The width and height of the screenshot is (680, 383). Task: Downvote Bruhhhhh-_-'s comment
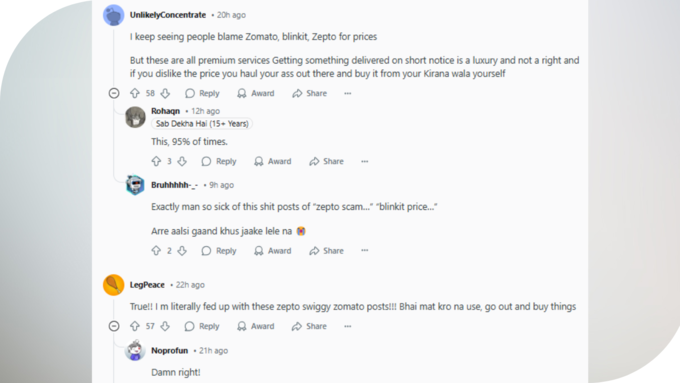tap(182, 251)
